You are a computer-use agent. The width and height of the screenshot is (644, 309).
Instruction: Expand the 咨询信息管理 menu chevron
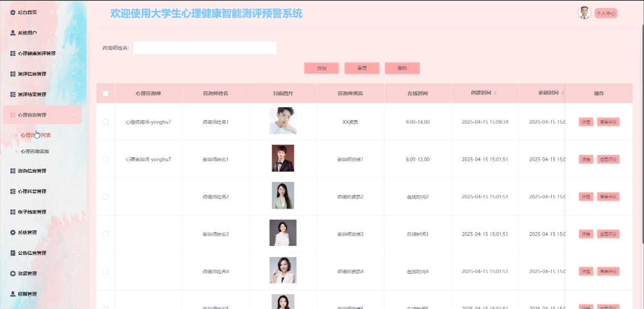73,171
